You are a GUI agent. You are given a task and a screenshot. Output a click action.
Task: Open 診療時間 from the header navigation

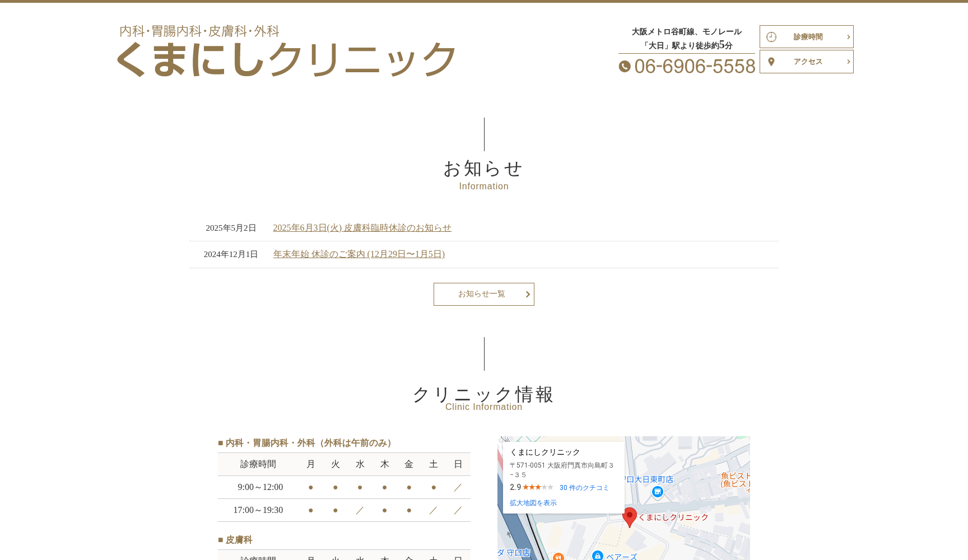click(x=807, y=36)
